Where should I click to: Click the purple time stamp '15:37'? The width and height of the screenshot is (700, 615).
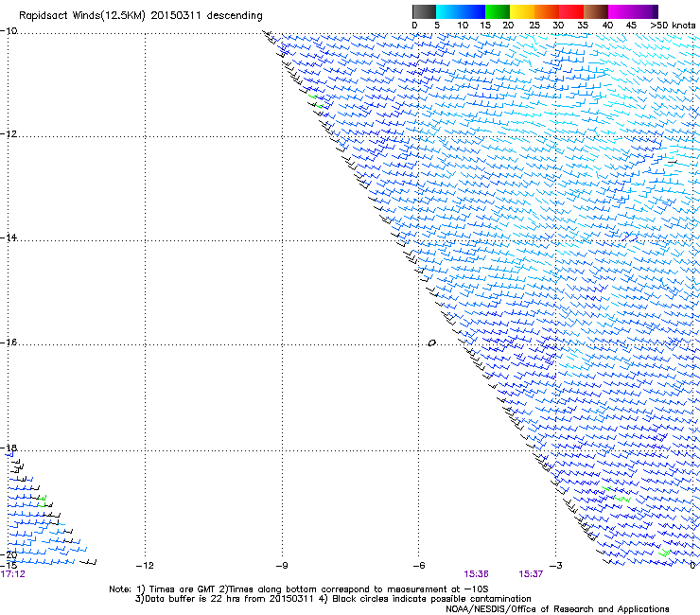(x=531, y=574)
